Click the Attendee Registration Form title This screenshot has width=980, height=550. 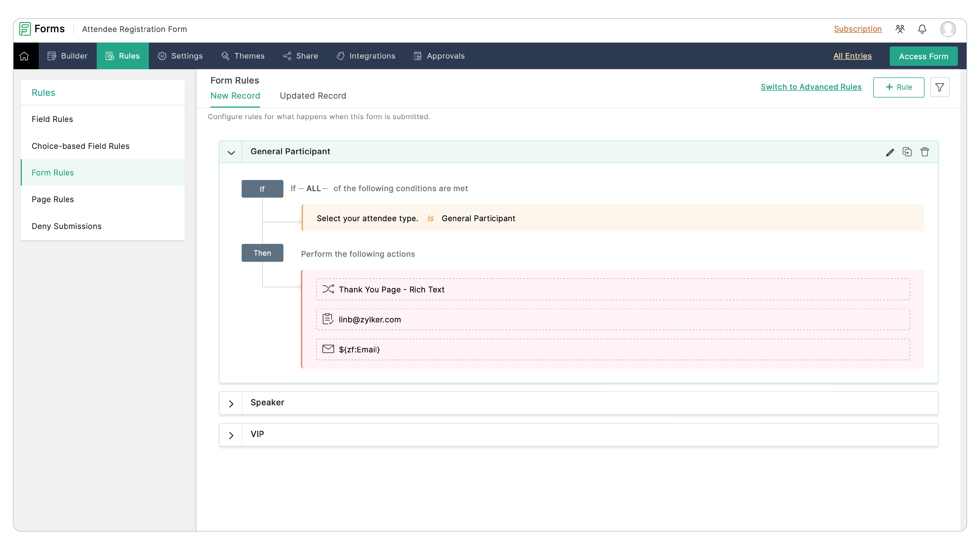point(134,29)
